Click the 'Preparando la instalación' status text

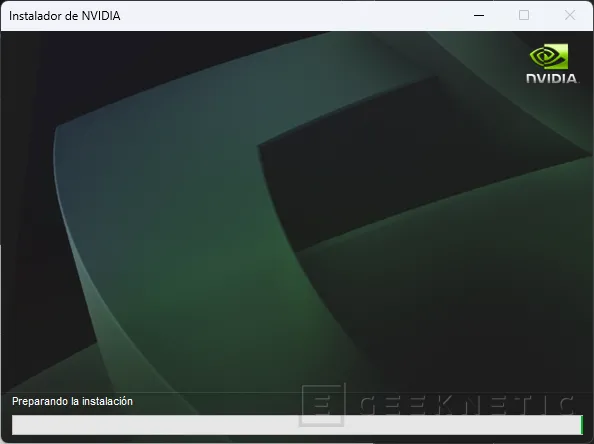click(72, 401)
